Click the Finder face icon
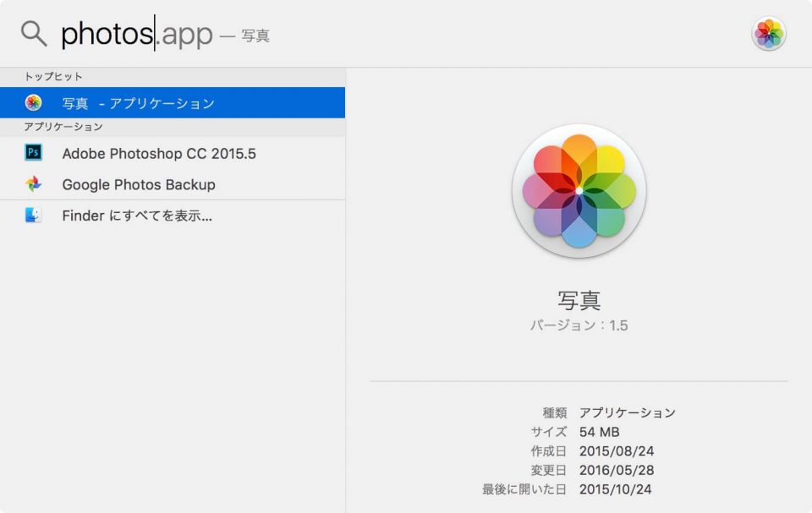Screen dimensions: 812x513 33,215
